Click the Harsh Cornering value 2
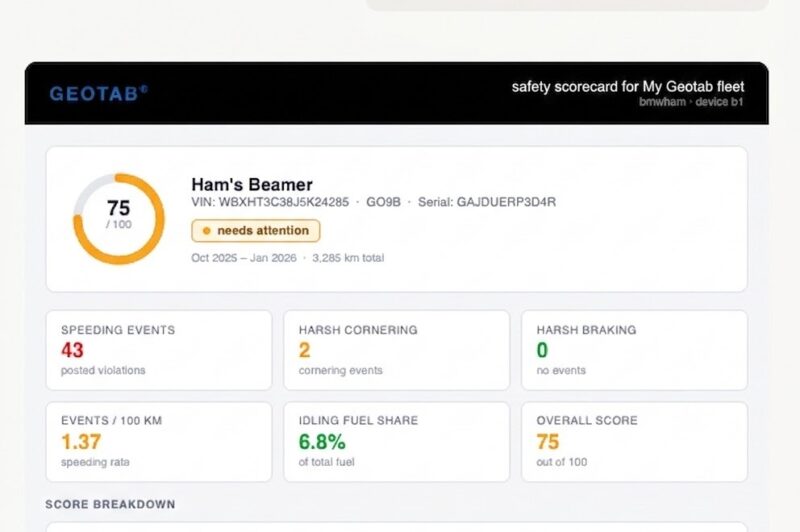This screenshot has width=800, height=532. click(x=305, y=350)
